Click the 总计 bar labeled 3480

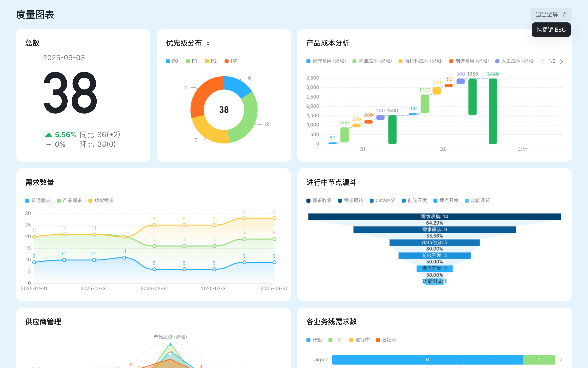(x=493, y=111)
